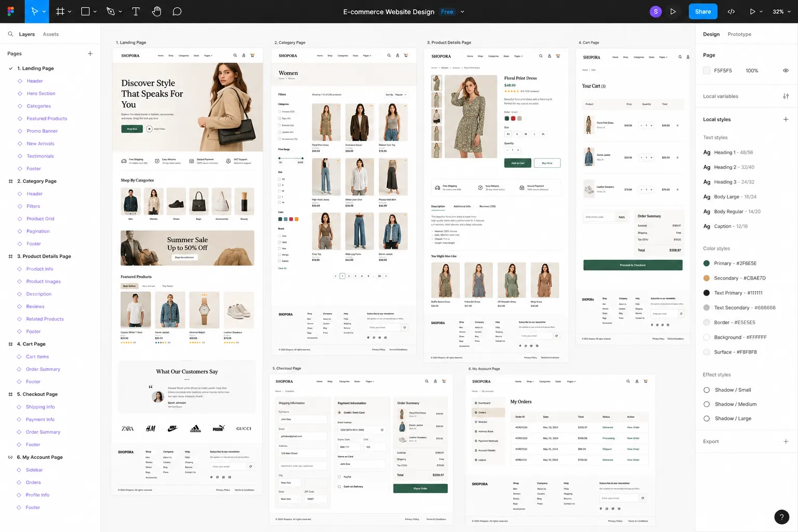Screen dimensions: 798x532
Task: Click the Primary #2F6E5E color swatch
Action: [x=707, y=263]
